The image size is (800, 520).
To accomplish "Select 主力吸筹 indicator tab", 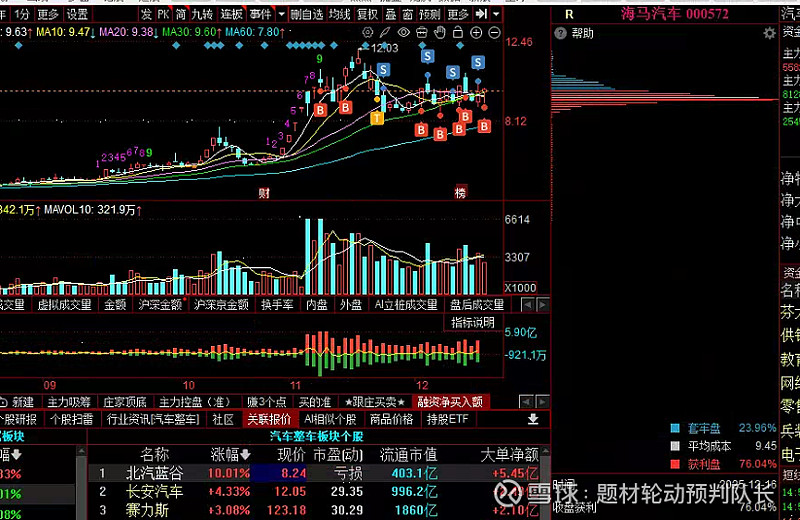I will tap(69, 402).
